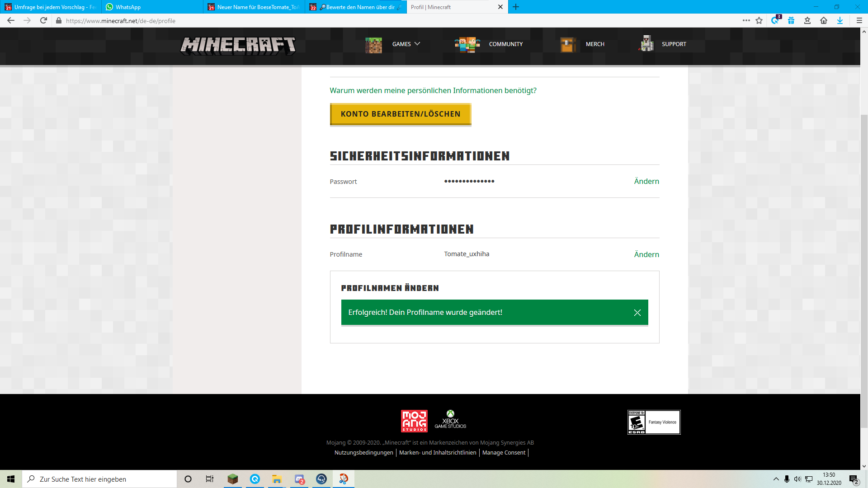868x488 pixels.
Task: Open network settings from system tray
Action: [809, 479]
